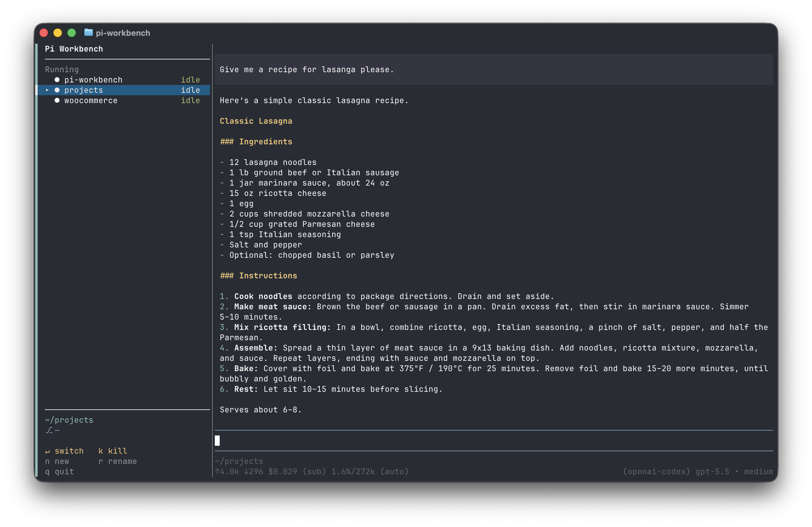812x527 pixels.
Task: Click the 12 lasagna noodles line
Action: pos(268,162)
